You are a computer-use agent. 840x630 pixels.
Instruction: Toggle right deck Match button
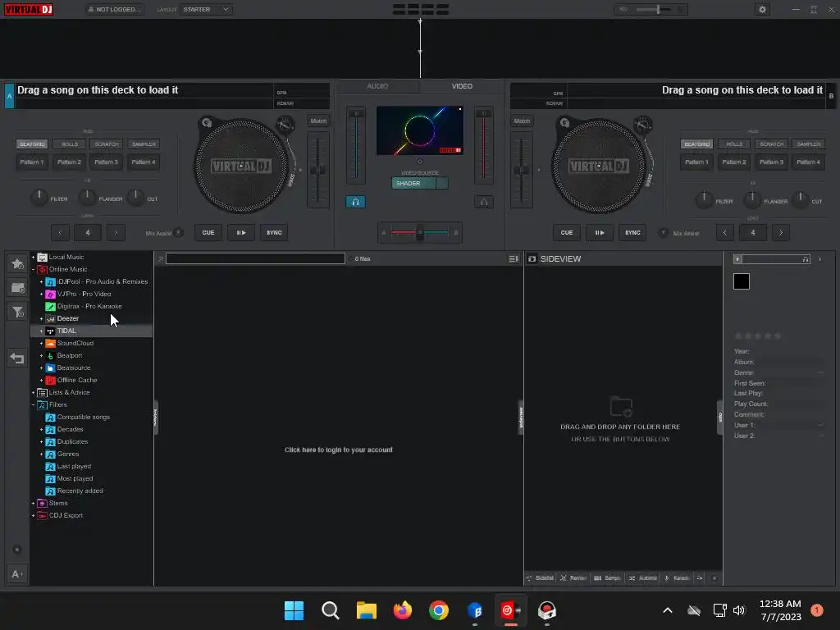(x=522, y=121)
